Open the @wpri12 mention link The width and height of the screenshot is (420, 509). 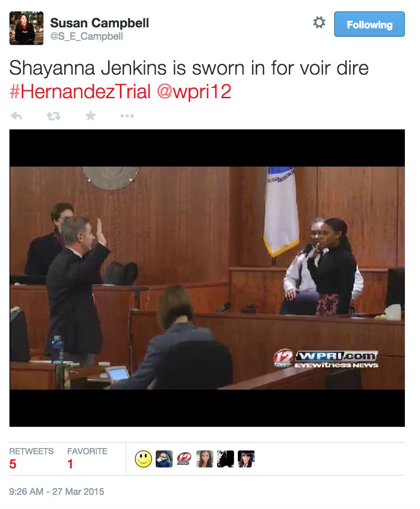pos(194,92)
